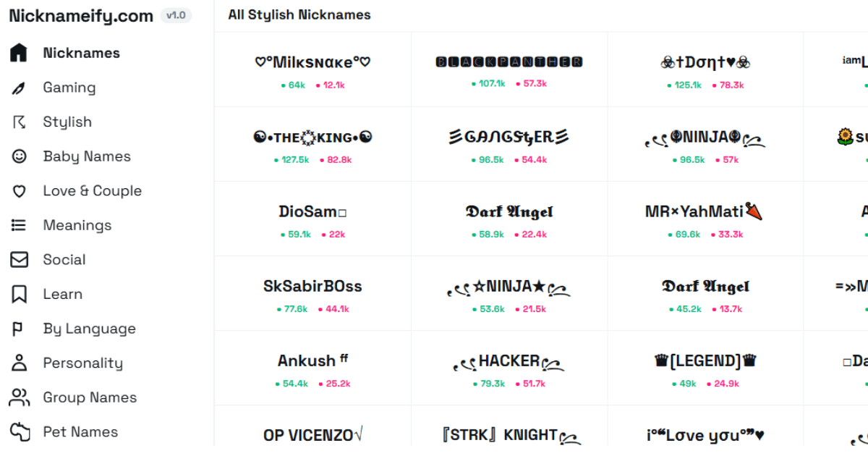Screen dimensions: 868x456
Task: Go to the Gaming section
Action: (69, 88)
